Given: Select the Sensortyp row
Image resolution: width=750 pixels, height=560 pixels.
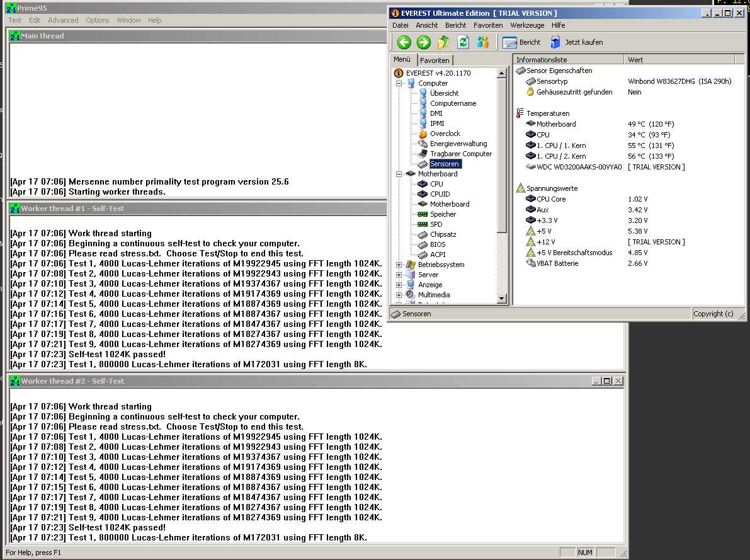Looking at the screenshot, I should (628, 81).
